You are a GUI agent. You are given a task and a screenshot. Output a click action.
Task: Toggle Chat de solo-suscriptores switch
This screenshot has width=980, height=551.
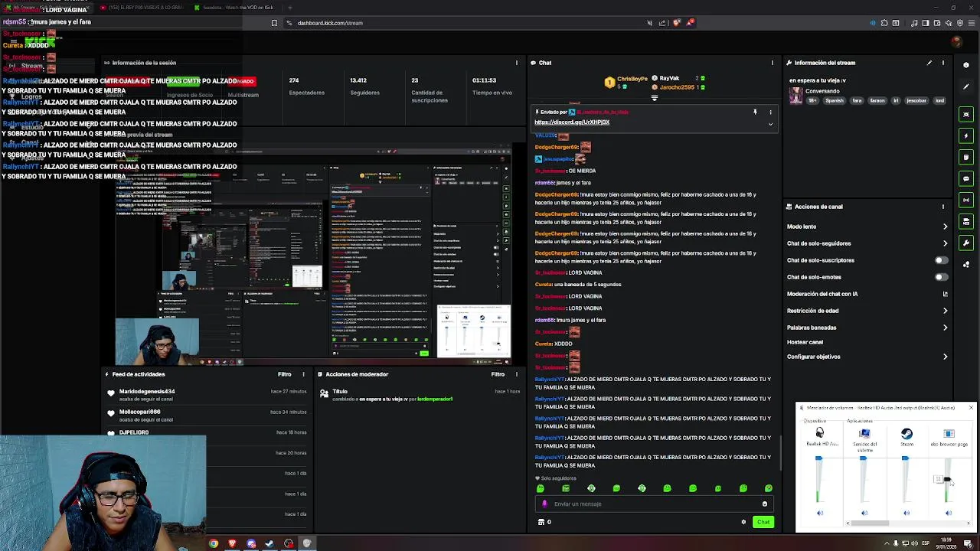(941, 260)
